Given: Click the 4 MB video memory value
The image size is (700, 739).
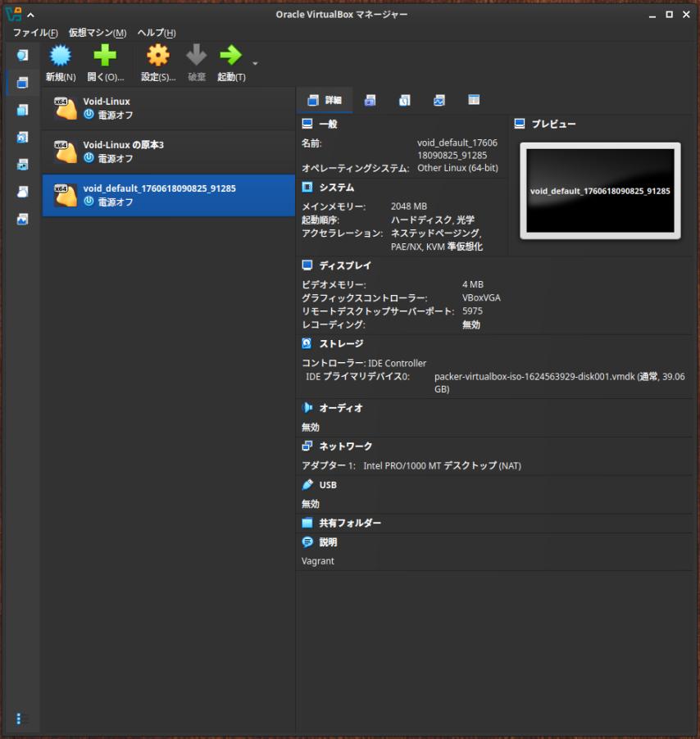Looking at the screenshot, I should coord(473,284).
